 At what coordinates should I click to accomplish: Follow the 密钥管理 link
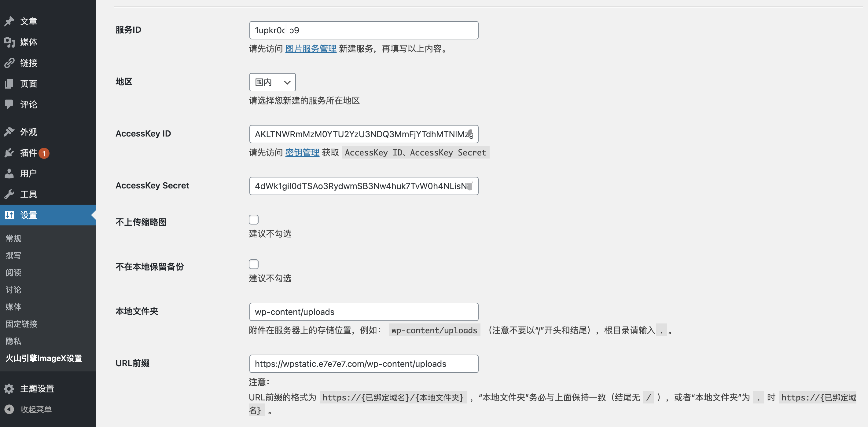click(302, 152)
